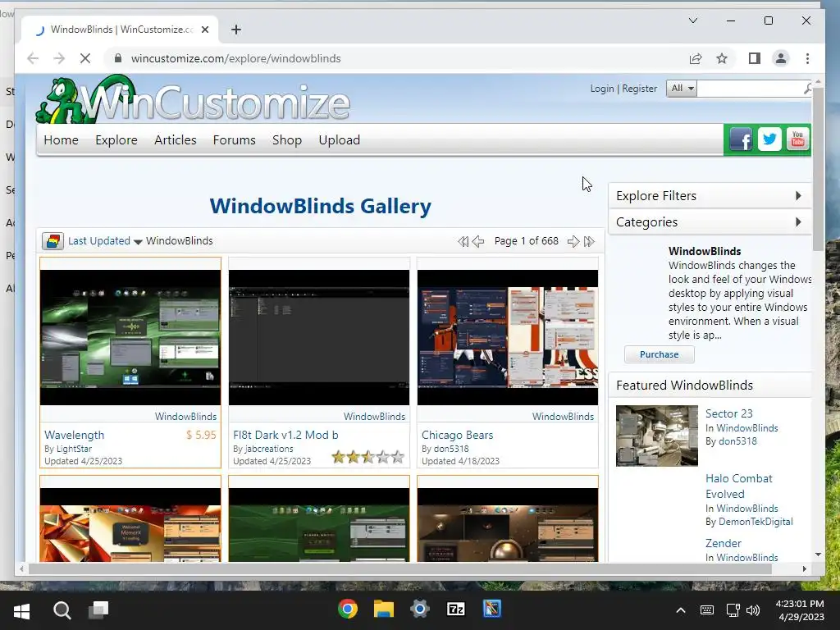The image size is (840, 630).
Task: Open Wavelength skin link
Action: click(75, 435)
